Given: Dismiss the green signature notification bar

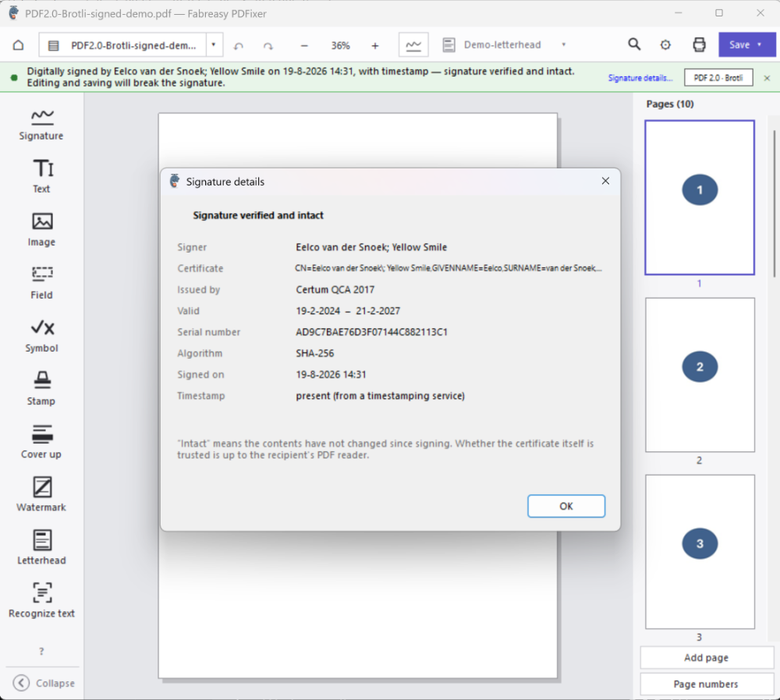Looking at the screenshot, I should click(767, 78).
